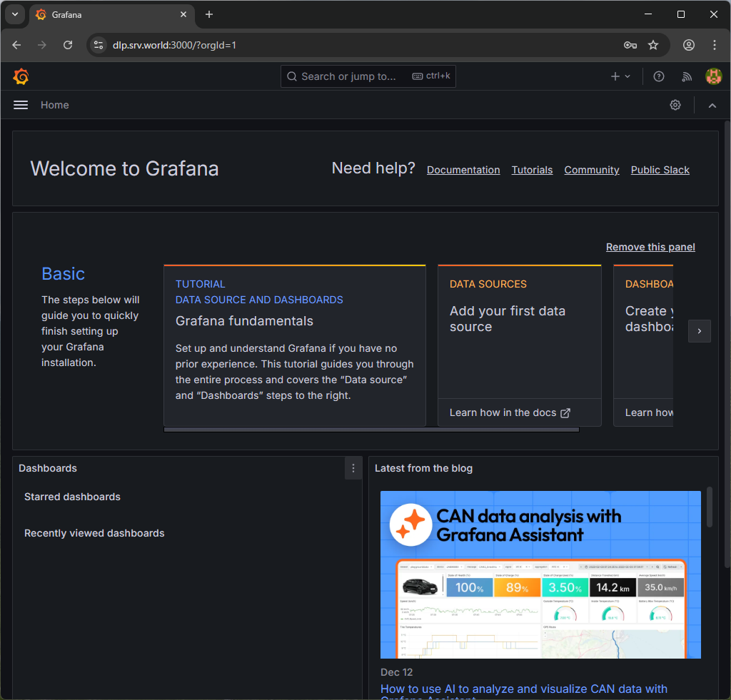
Task: Click the Search or jump to field
Action: click(368, 76)
